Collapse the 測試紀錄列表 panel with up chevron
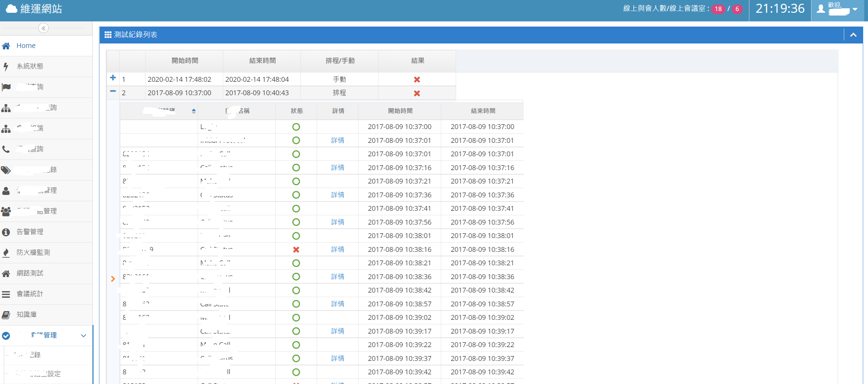Image resolution: width=868 pixels, height=384 pixels. click(x=853, y=35)
